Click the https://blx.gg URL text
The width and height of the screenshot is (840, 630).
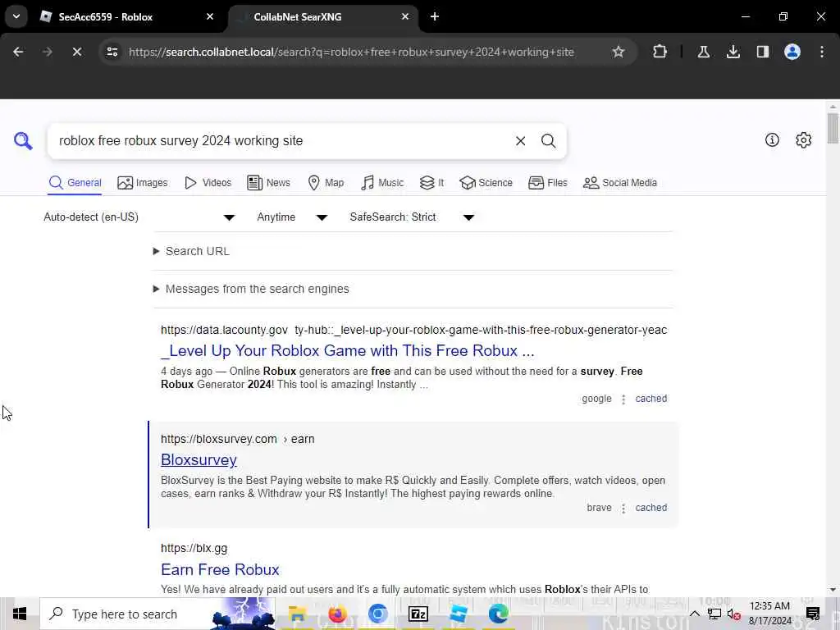[194, 548]
